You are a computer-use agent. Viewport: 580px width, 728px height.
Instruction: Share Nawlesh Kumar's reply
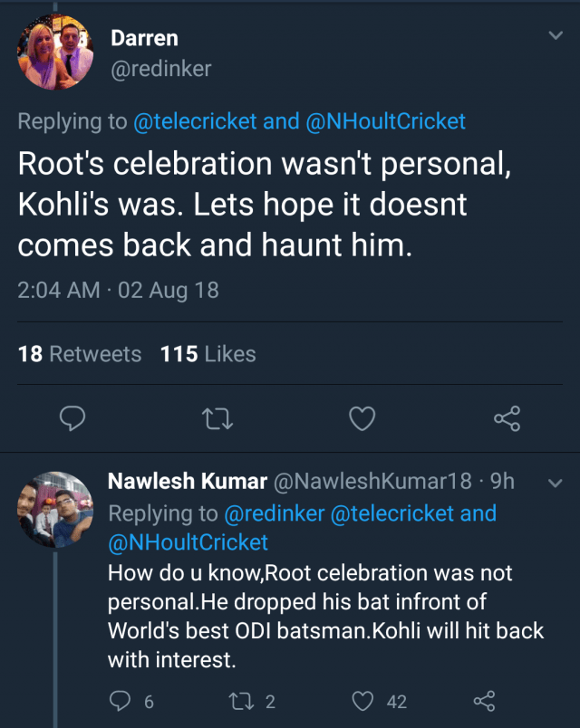click(x=485, y=701)
